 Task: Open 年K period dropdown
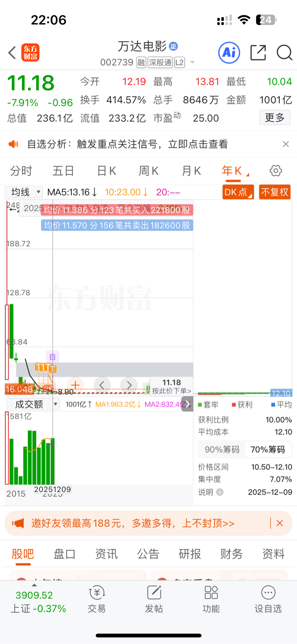point(235,171)
